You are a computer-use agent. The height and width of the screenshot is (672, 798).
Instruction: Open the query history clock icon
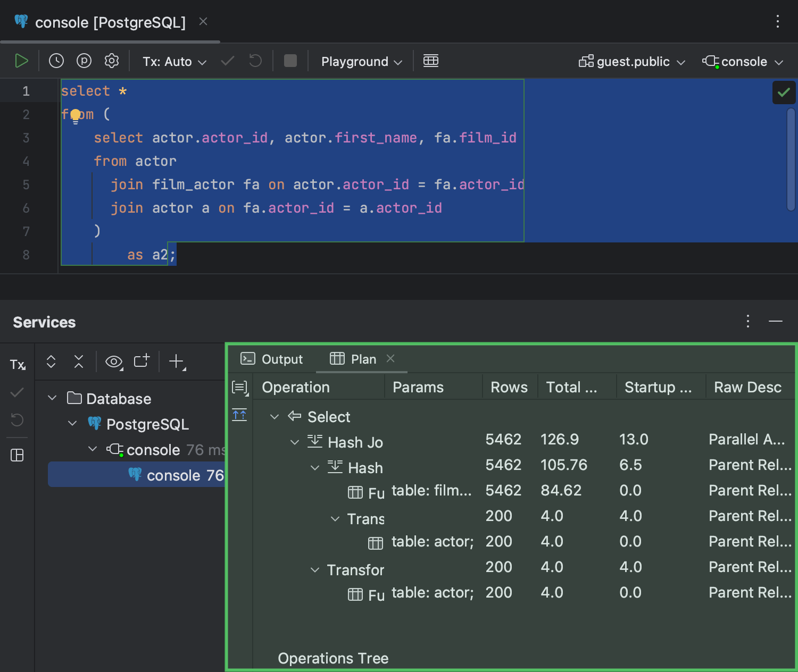click(56, 61)
